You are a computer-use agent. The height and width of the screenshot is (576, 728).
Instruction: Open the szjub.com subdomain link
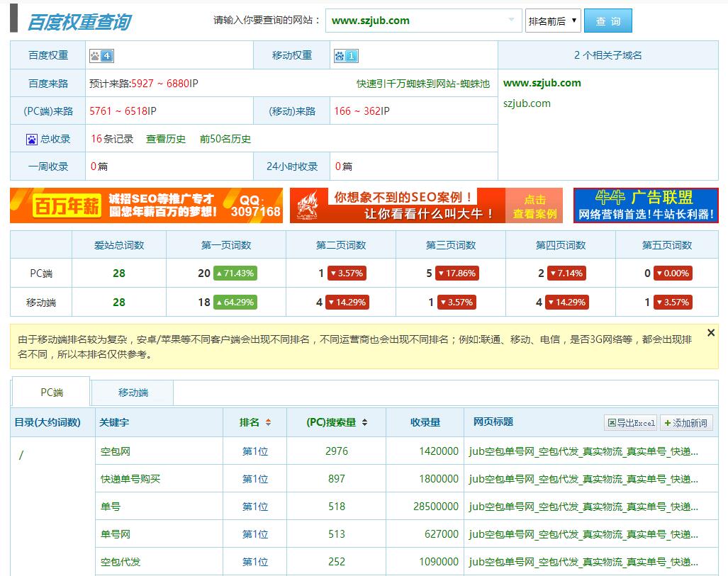pos(527,103)
